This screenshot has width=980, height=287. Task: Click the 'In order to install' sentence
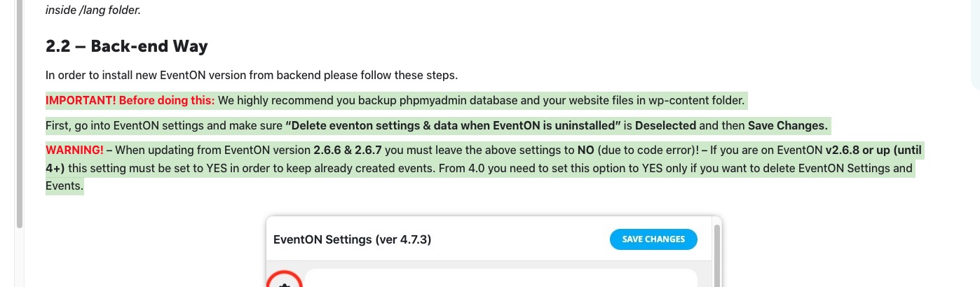252,75
